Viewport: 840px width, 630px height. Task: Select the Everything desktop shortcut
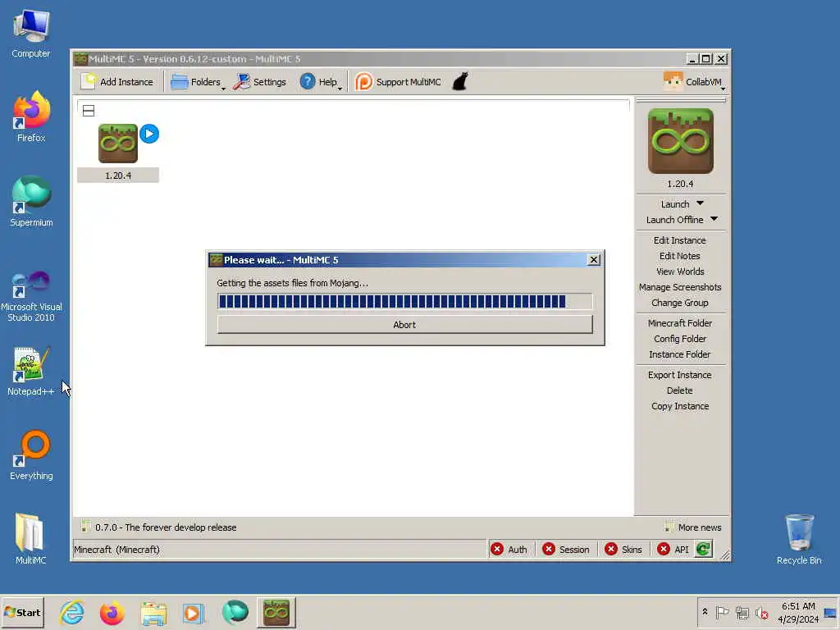click(x=31, y=455)
